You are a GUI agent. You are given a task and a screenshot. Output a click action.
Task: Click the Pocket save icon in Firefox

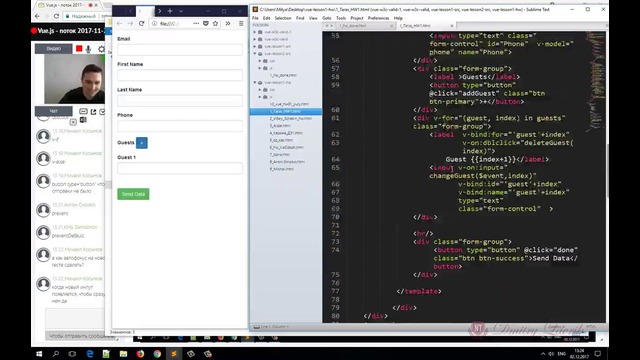[206, 23]
